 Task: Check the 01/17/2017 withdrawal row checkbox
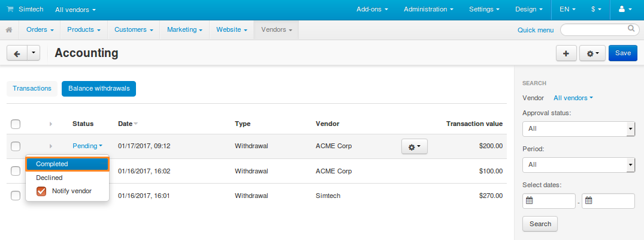pos(16,146)
